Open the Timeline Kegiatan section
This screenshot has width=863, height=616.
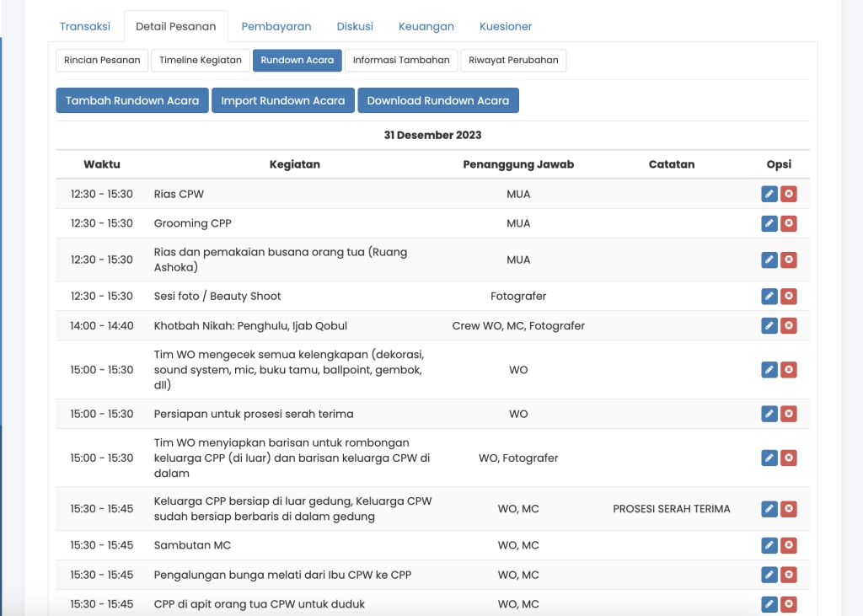(x=200, y=60)
